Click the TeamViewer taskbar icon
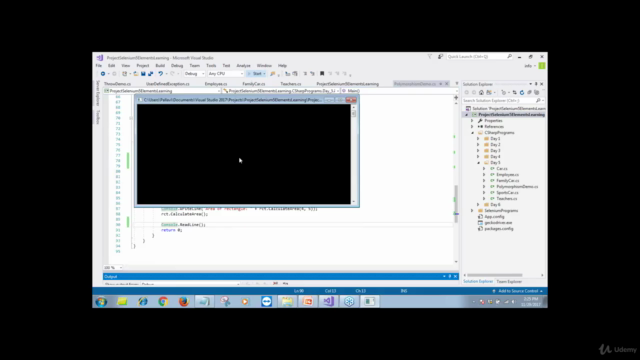 pyautogui.click(x=267, y=302)
